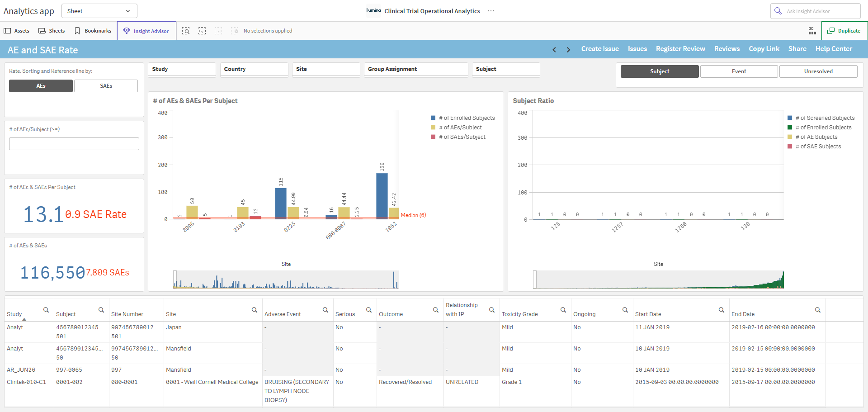Image resolution: width=868 pixels, height=412 pixels.
Task: Select the Event view toggle
Action: pyautogui.click(x=739, y=71)
